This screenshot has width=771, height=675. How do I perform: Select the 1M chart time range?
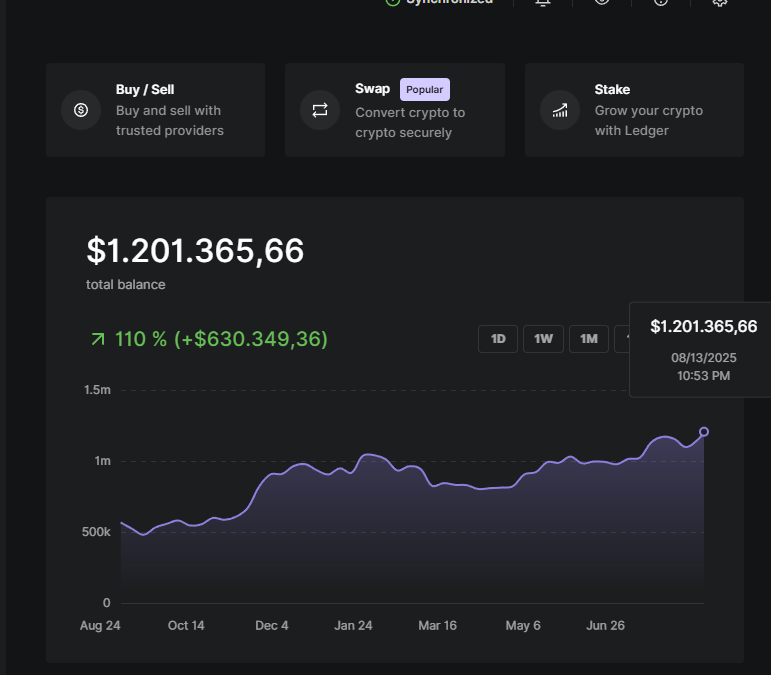pos(589,339)
